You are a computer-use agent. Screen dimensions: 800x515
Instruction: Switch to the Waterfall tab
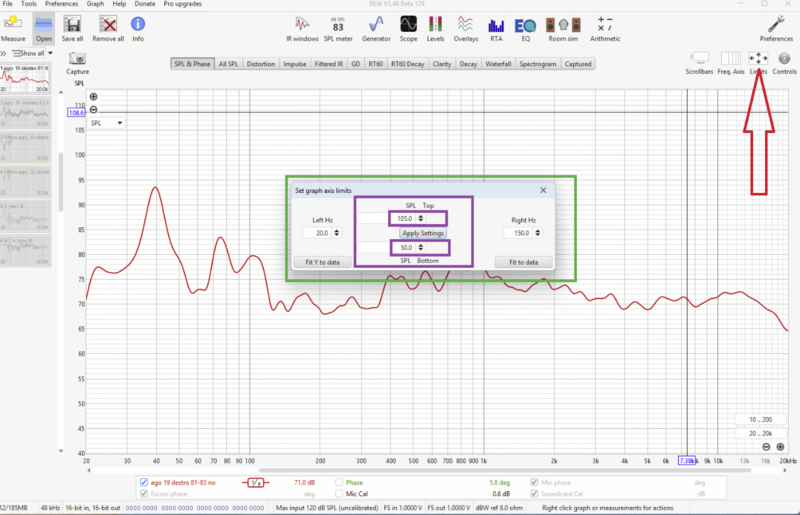pos(498,64)
